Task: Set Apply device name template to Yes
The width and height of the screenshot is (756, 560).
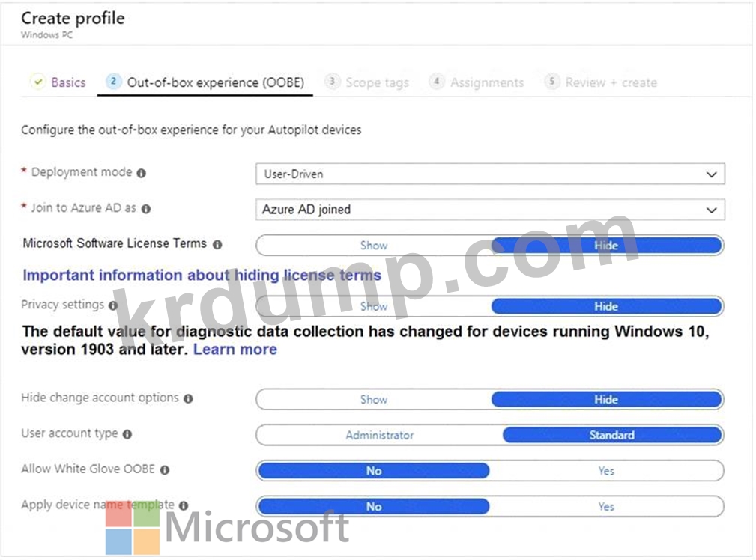Action: click(607, 507)
